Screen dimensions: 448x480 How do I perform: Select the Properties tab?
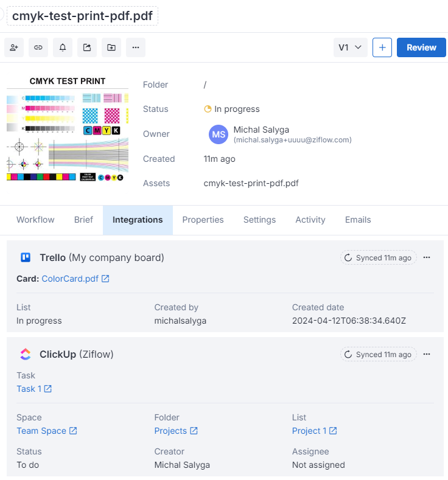(203, 220)
